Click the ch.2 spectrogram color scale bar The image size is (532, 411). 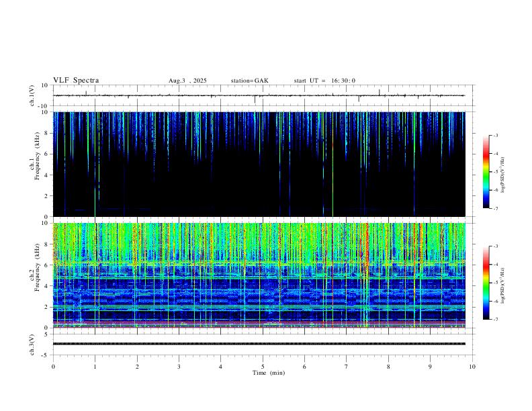(486, 283)
